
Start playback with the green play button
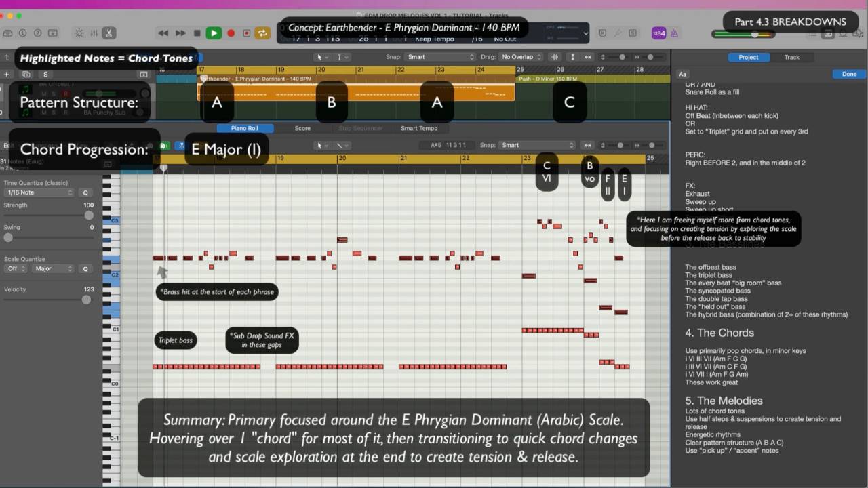(x=214, y=33)
